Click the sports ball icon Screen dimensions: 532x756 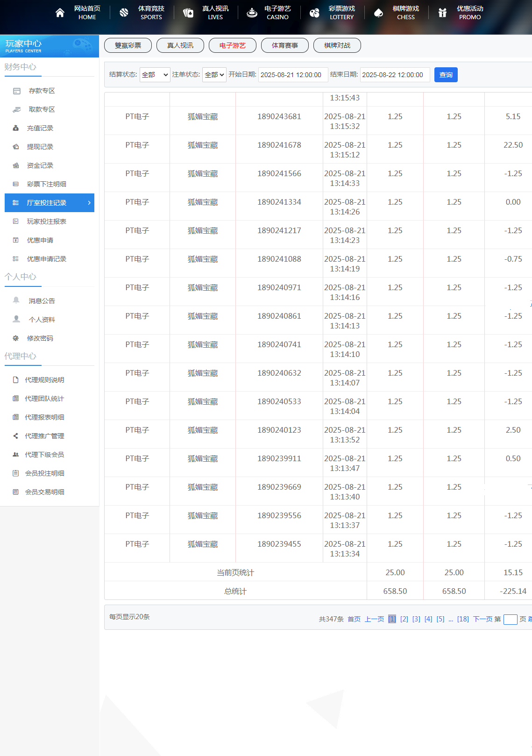pyautogui.click(x=124, y=13)
